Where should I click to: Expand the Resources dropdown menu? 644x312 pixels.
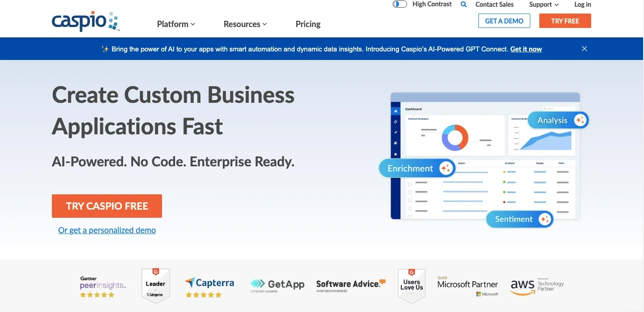(x=245, y=24)
